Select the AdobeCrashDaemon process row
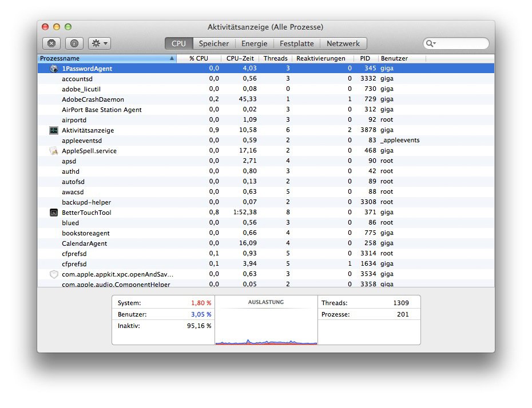This screenshot has width=532, height=408. 93,99
